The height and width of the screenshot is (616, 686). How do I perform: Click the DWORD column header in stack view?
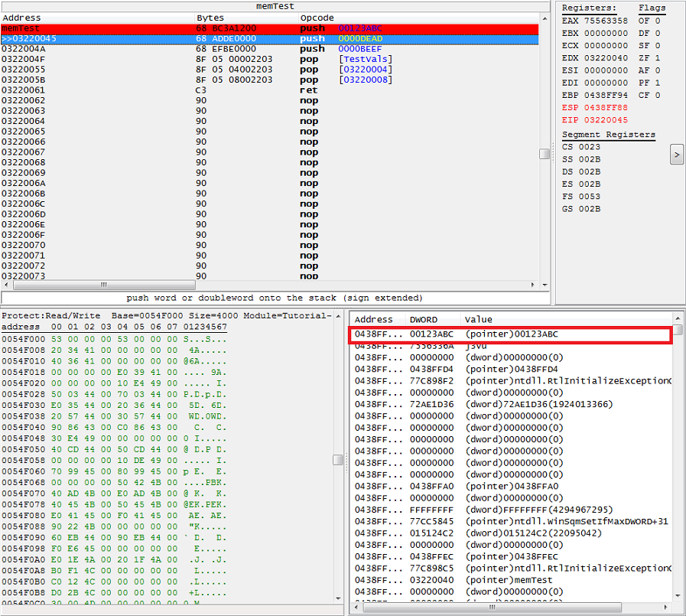click(x=424, y=320)
